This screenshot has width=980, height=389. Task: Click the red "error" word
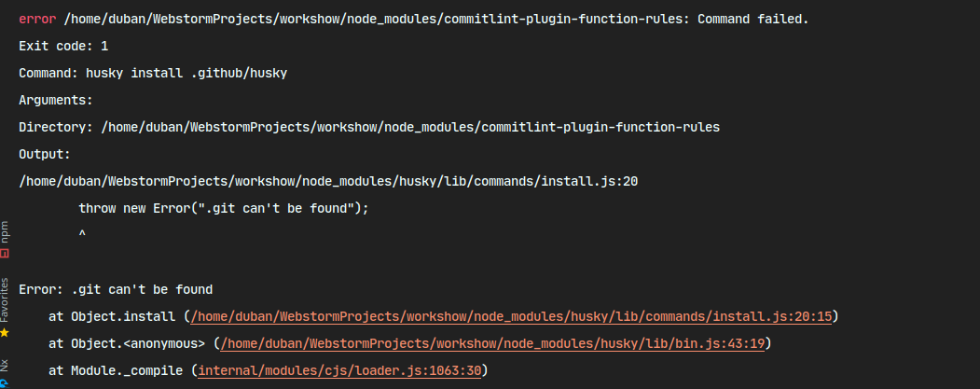37,19
